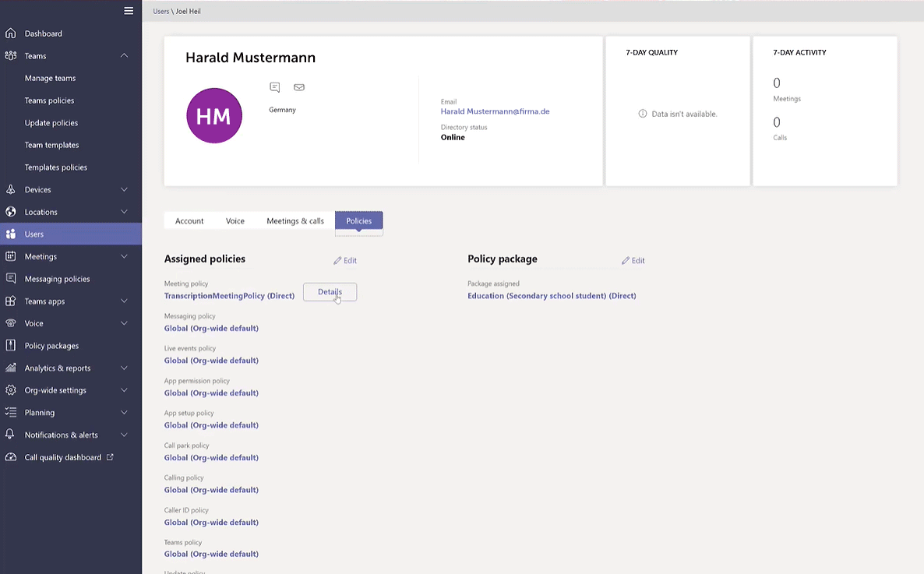This screenshot has height=574, width=924.
Task: Switch to the Account tab
Action: coord(189,221)
